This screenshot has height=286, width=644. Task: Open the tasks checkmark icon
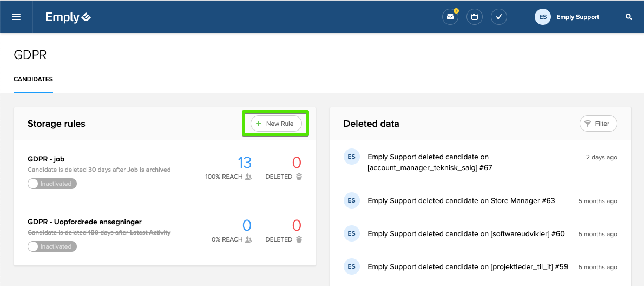coord(499,17)
